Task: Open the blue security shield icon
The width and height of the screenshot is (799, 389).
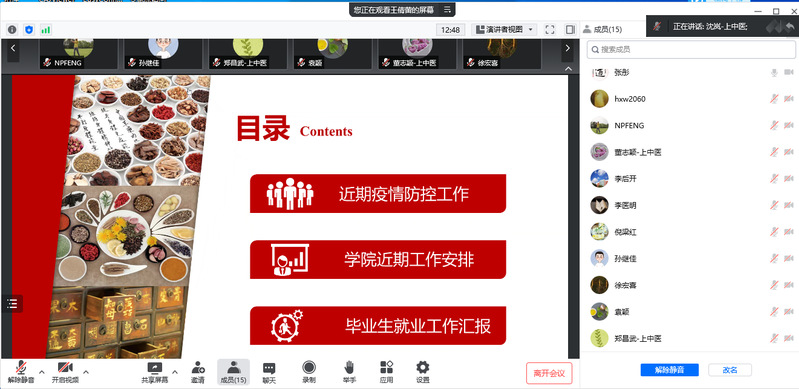Action: 29,30
